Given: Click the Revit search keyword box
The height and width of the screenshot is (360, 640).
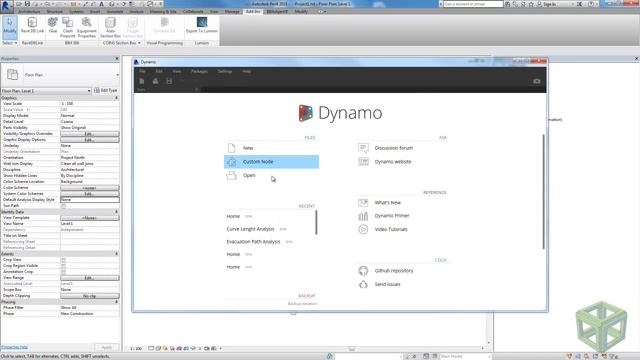Looking at the screenshot, I should (x=473, y=4).
